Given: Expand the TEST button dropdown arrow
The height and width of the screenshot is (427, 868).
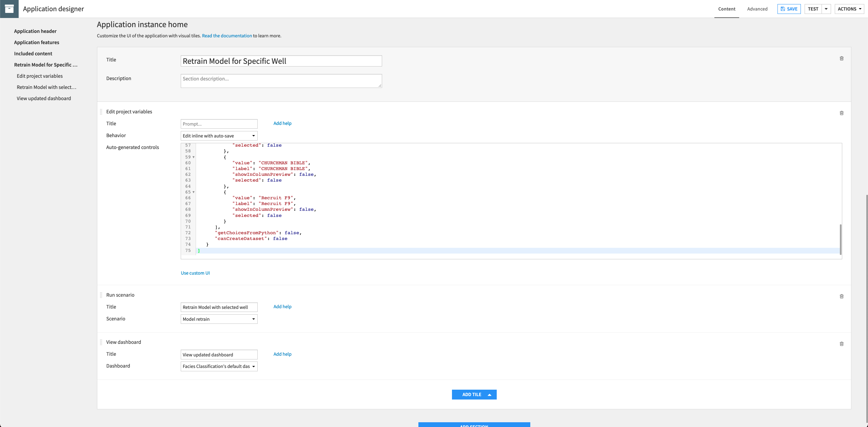Looking at the screenshot, I should [826, 9].
